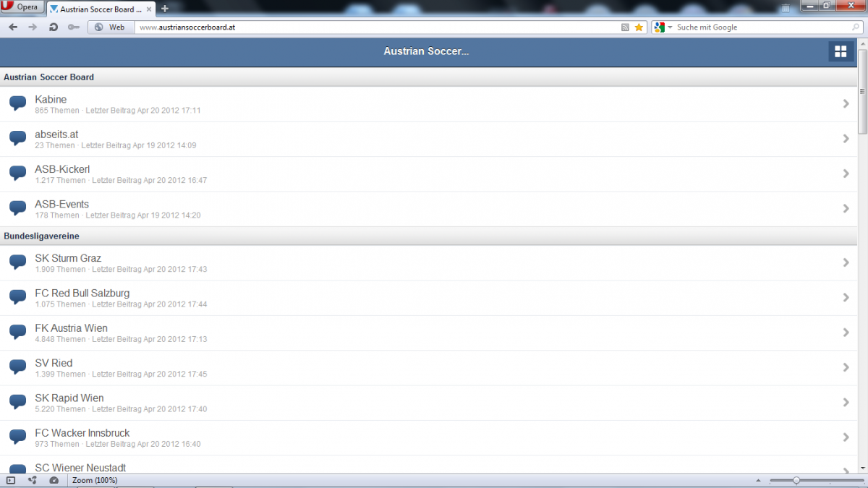Click the speech bubble icon beside ASB-Events
This screenshot has height=488, width=868.
18,208
